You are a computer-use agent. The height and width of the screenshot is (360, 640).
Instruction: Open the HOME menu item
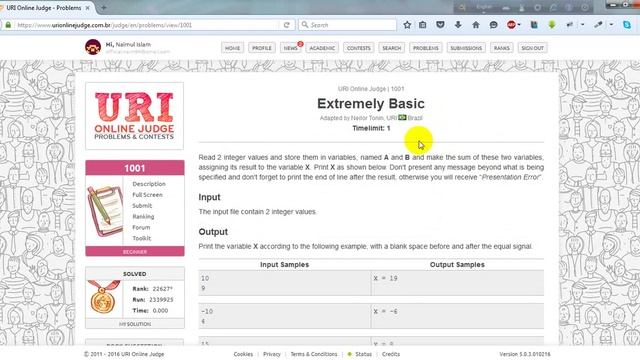(232, 48)
